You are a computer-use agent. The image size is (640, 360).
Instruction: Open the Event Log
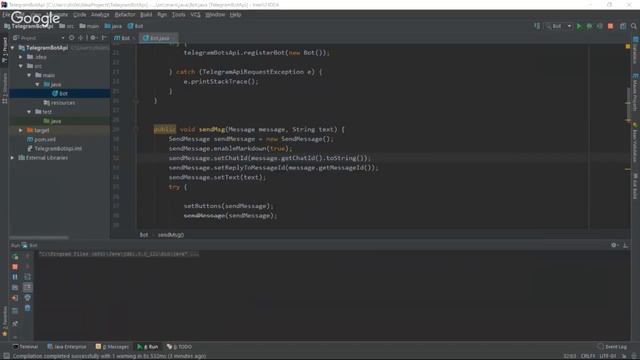(612, 347)
